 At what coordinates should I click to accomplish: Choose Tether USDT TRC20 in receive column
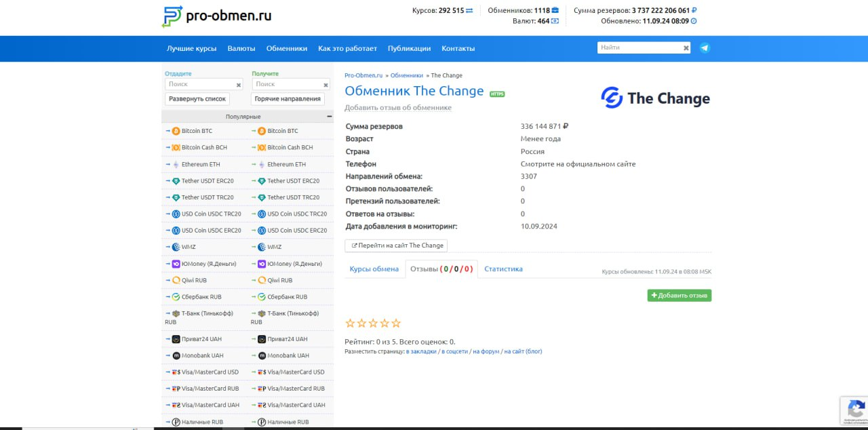[x=293, y=197]
